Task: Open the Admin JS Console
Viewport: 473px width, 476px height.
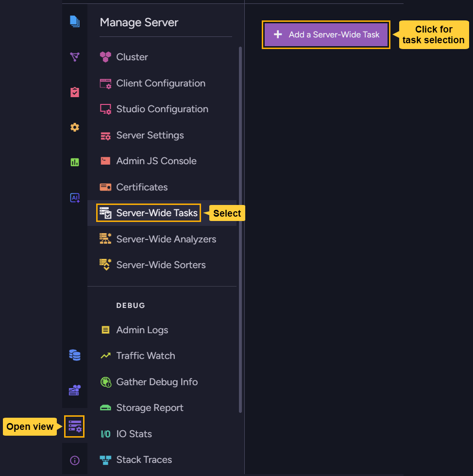Action: point(156,161)
